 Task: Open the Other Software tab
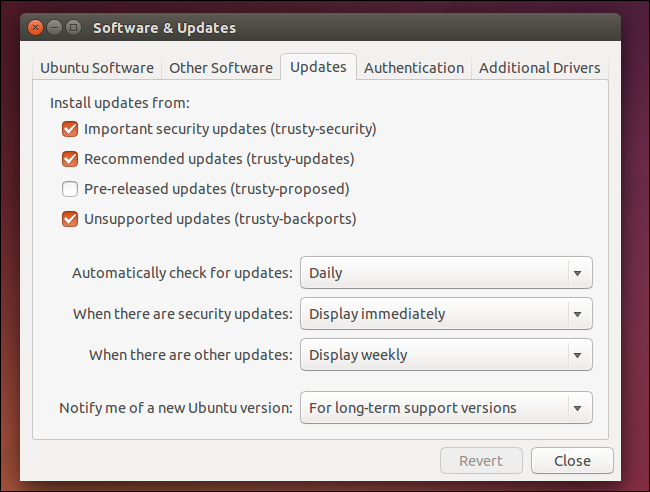pyautogui.click(x=221, y=68)
